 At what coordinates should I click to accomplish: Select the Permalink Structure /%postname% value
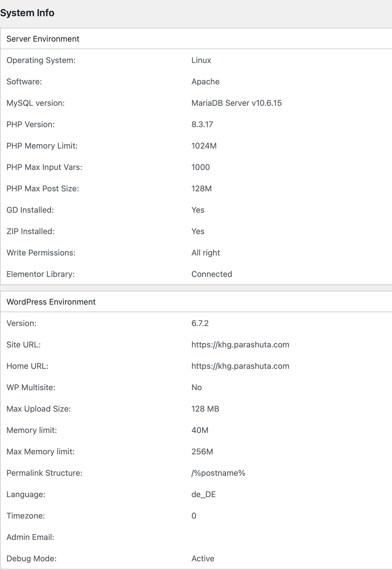(x=218, y=473)
